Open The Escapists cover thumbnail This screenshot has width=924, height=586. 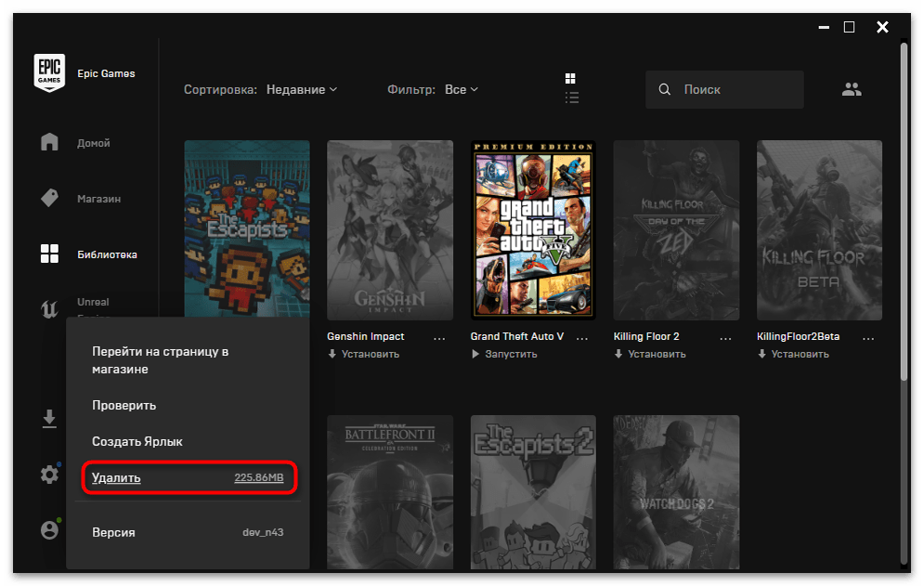pos(247,228)
